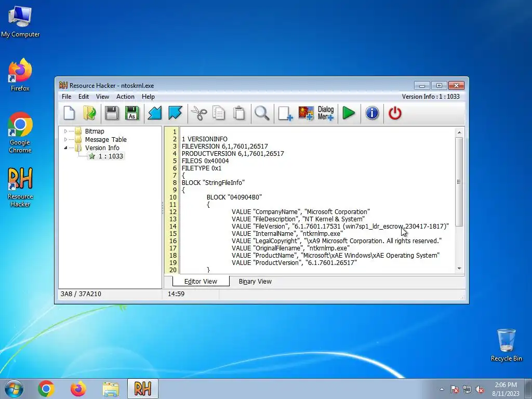Viewport: 532px width, 399px height.
Task: Compile script with the green play button
Action: pos(349,113)
